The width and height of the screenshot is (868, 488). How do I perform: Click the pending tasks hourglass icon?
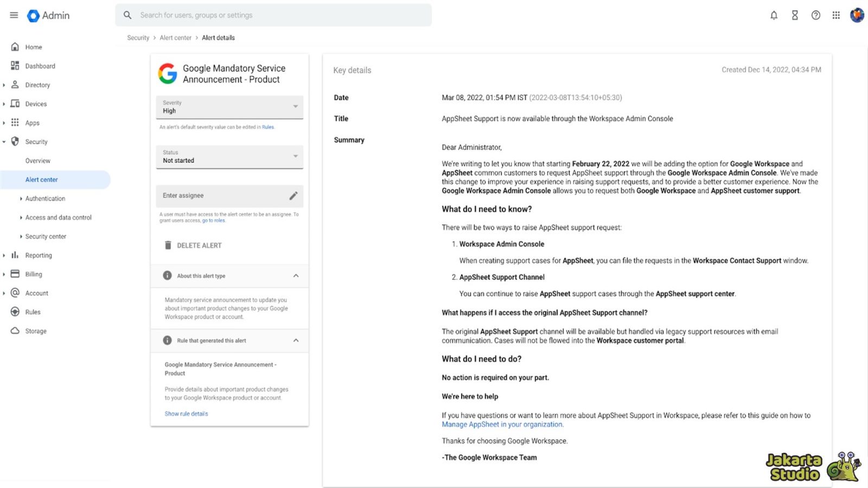(794, 15)
